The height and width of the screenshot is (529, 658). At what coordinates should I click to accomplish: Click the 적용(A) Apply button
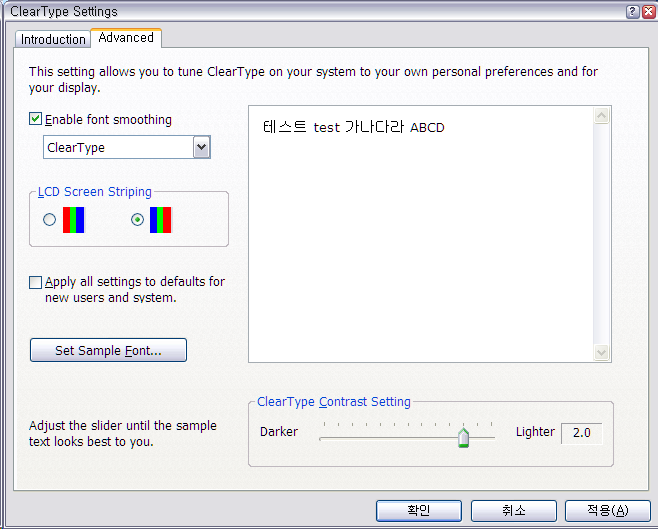pyautogui.click(x=608, y=511)
